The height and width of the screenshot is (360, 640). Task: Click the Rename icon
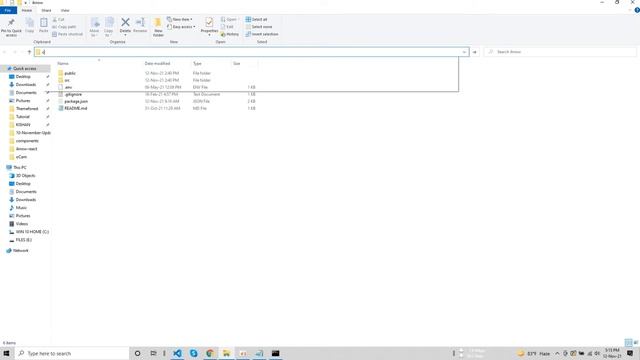(140, 22)
